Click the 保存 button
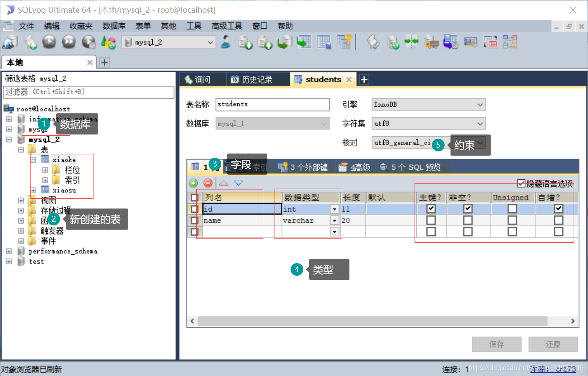Screen dimensions: 588x376 [x=497, y=344]
